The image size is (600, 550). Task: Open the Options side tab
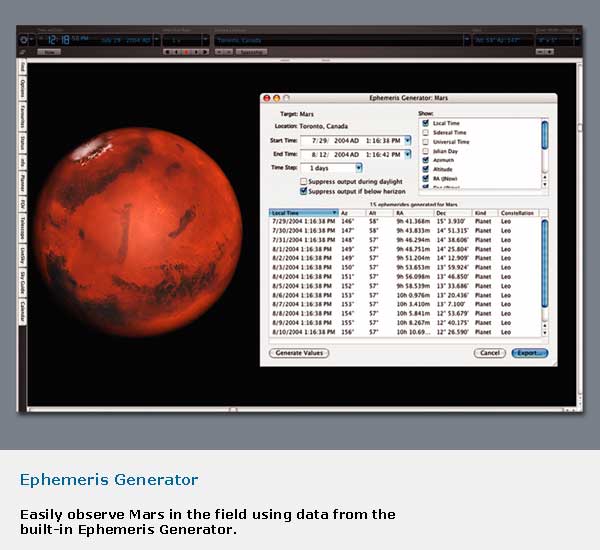tap(23, 88)
